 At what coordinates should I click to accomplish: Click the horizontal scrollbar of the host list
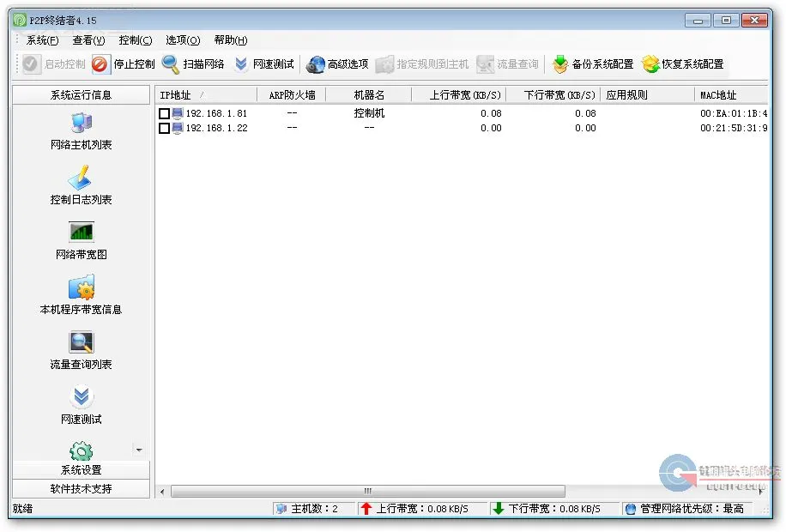tap(367, 491)
